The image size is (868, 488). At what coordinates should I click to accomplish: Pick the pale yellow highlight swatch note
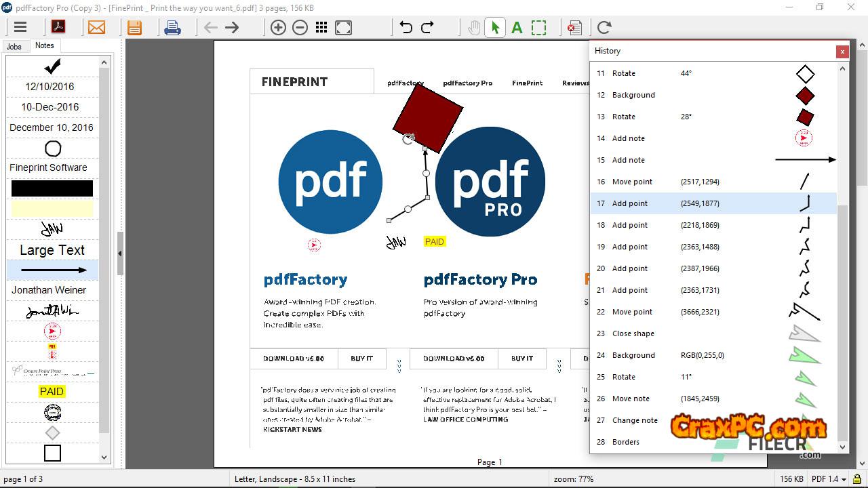(52, 209)
